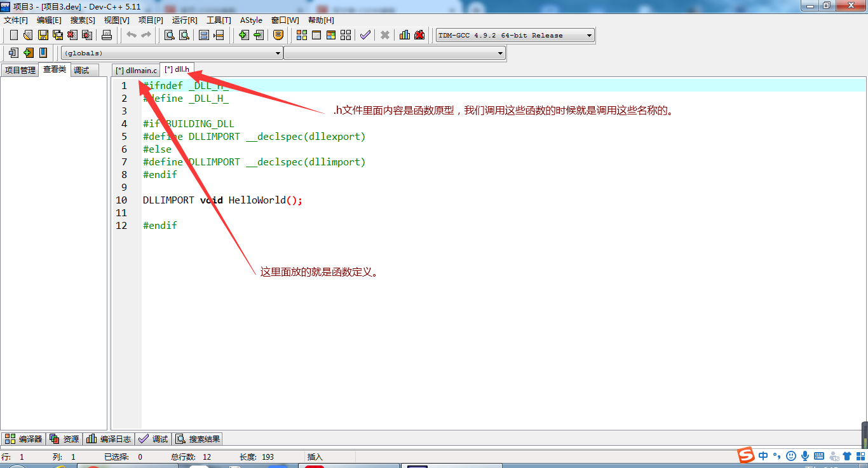Open the 调试 bottom tab
The height and width of the screenshot is (468, 868).
point(154,439)
